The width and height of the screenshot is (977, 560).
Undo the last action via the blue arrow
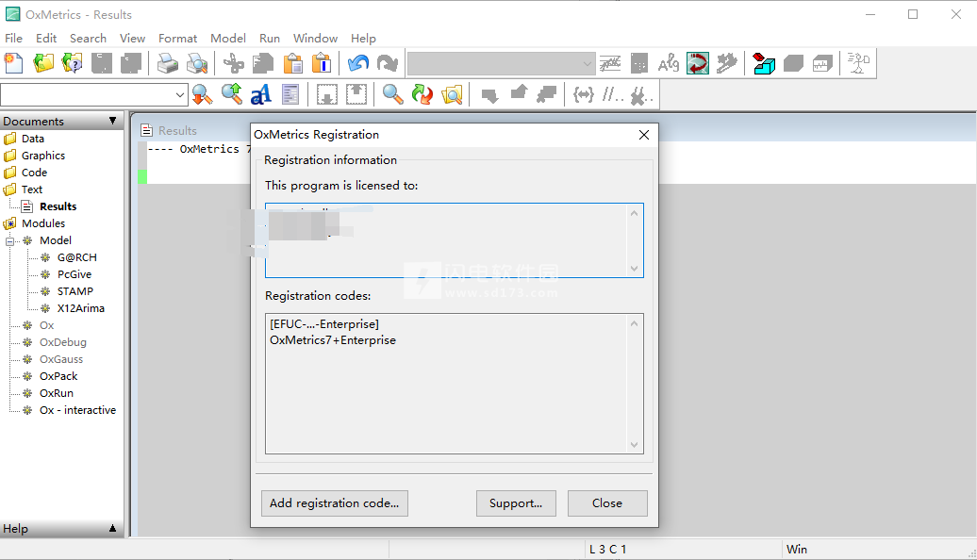(358, 63)
